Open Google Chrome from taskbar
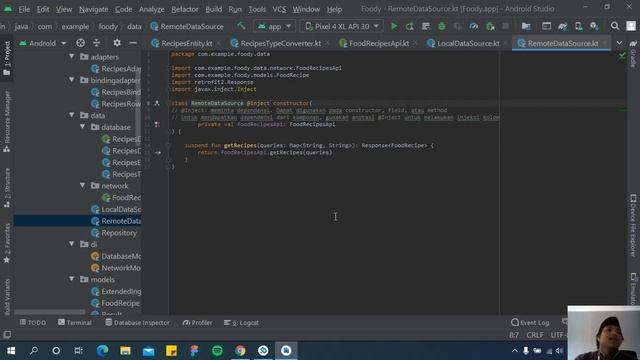The height and width of the screenshot is (360, 640). pyautogui.click(x=240, y=350)
